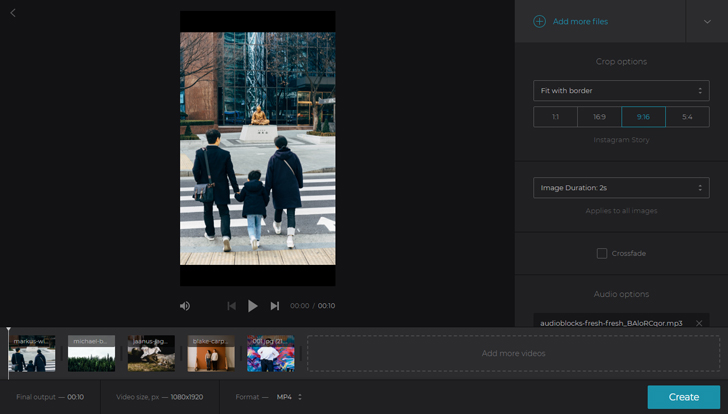Viewport: 728px width, 414px height.
Task: Click the Add more files link
Action: [580, 21]
